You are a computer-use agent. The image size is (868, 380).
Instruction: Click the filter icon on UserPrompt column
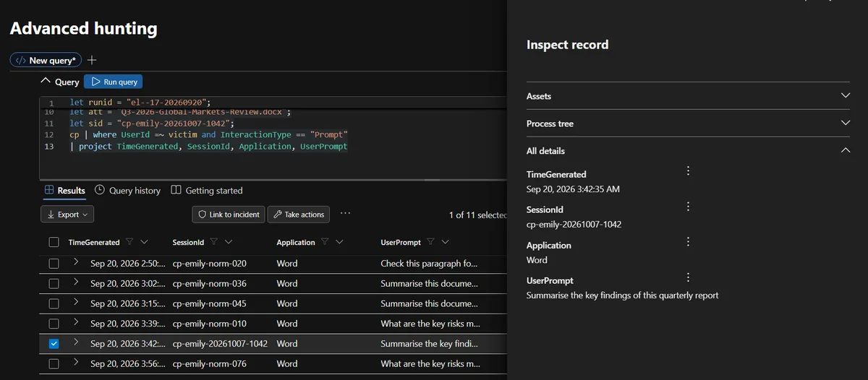point(430,242)
